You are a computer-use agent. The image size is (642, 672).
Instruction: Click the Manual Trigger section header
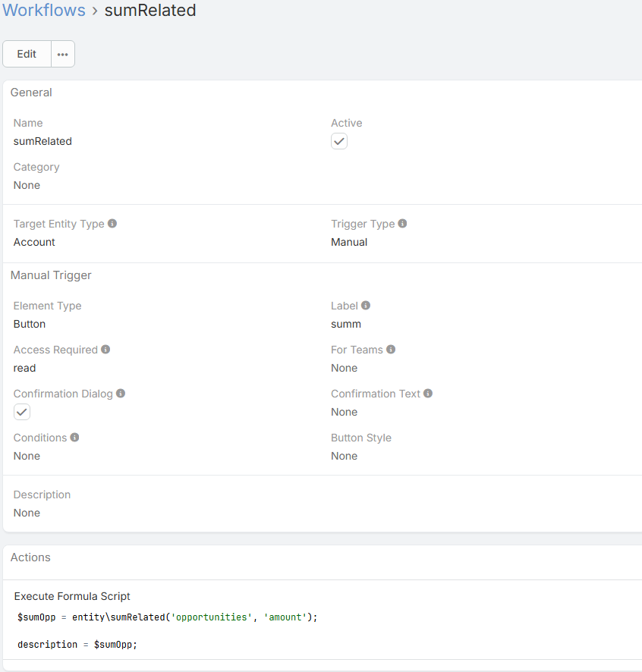coord(51,275)
